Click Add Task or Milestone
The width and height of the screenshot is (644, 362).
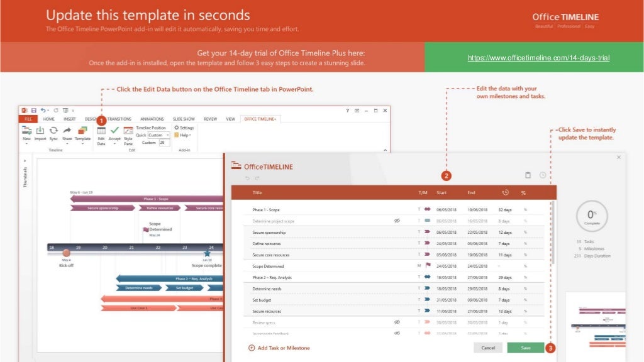279,348
